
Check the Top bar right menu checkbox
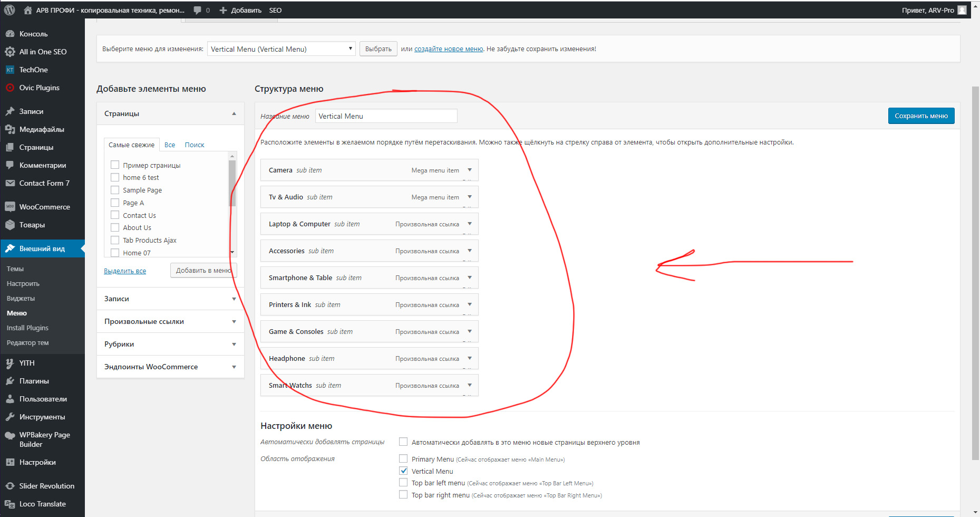click(x=403, y=495)
